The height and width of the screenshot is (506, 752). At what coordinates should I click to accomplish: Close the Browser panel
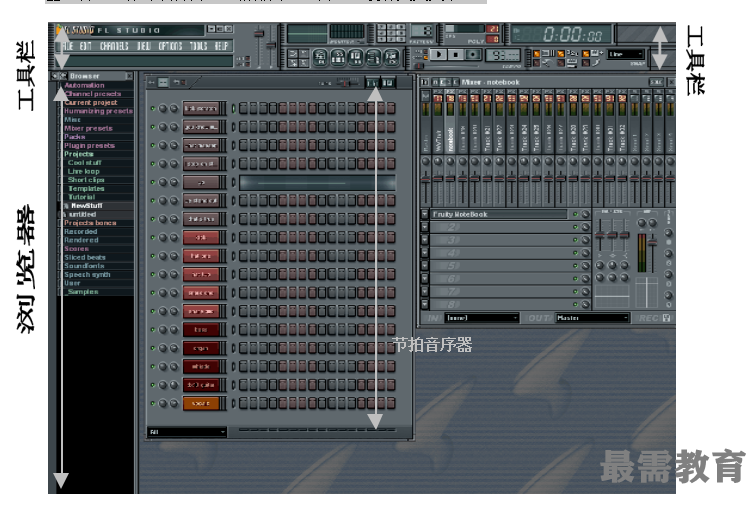pos(129,76)
